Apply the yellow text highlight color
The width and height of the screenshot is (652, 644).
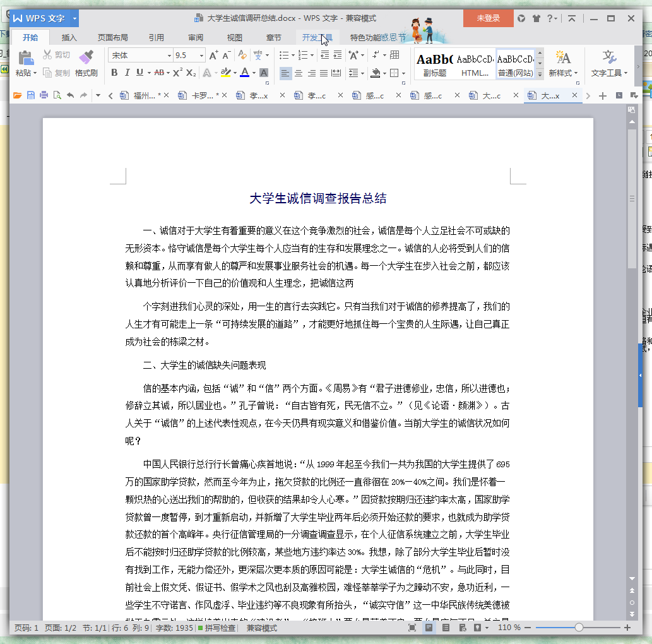click(x=226, y=73)
